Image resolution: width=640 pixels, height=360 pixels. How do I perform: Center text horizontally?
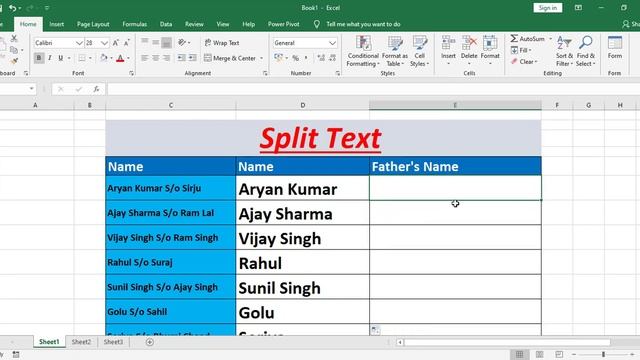[156, 58]
